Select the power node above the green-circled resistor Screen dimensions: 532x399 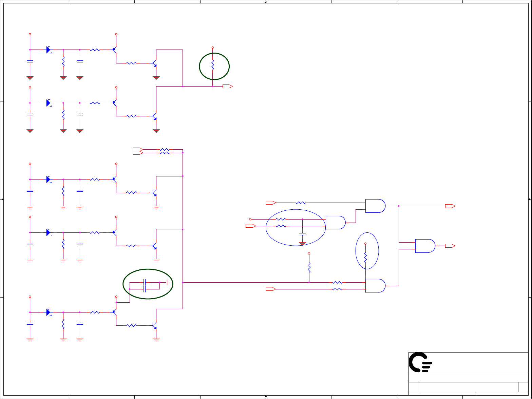213,47
